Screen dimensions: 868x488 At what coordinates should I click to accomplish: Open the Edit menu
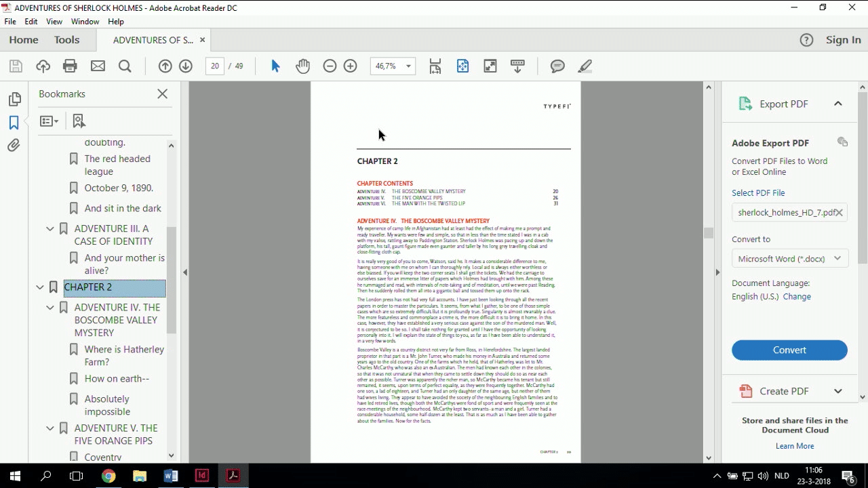[x=31, y=22]
